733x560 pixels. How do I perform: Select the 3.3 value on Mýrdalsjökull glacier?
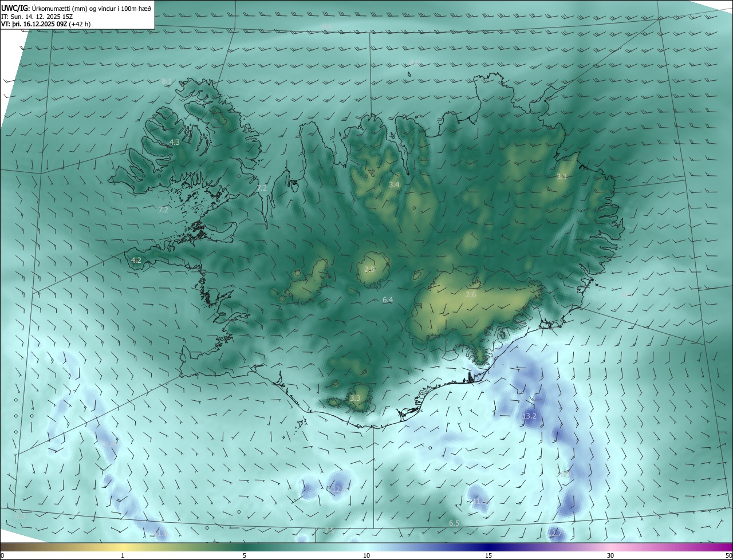pyautogui.click(x=355, y=398)
